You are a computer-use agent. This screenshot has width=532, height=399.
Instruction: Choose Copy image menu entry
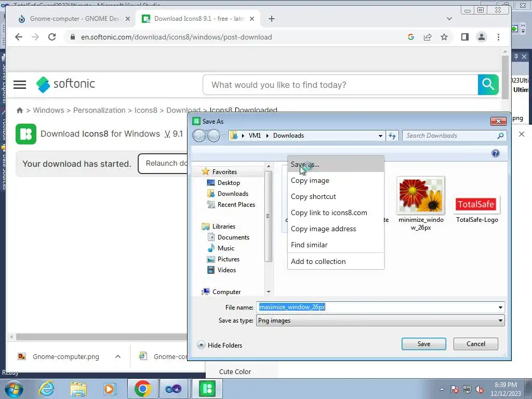pos(336,180)
